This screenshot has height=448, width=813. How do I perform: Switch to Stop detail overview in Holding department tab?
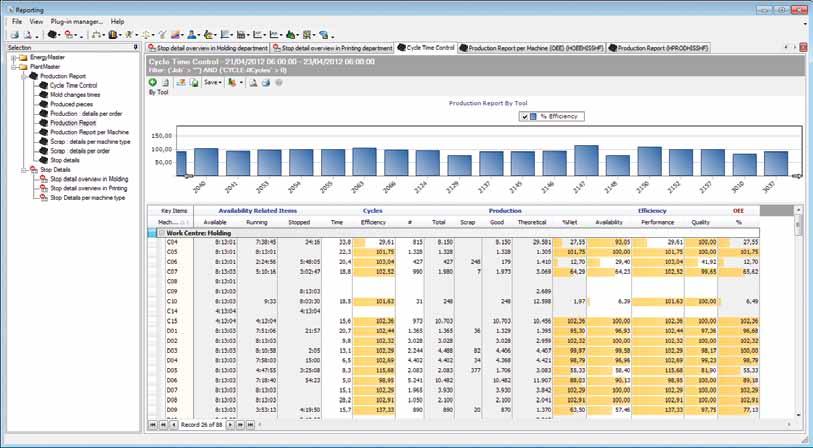208,48
